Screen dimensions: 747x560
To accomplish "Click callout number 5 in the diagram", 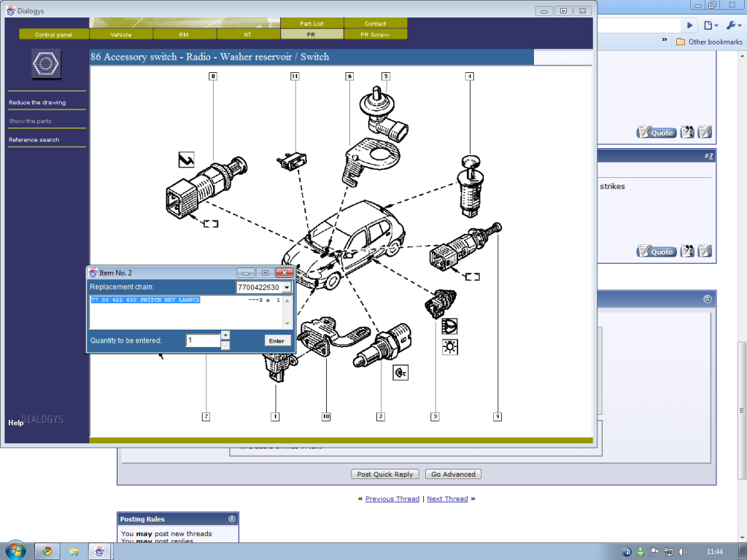I will pos(385,76).
